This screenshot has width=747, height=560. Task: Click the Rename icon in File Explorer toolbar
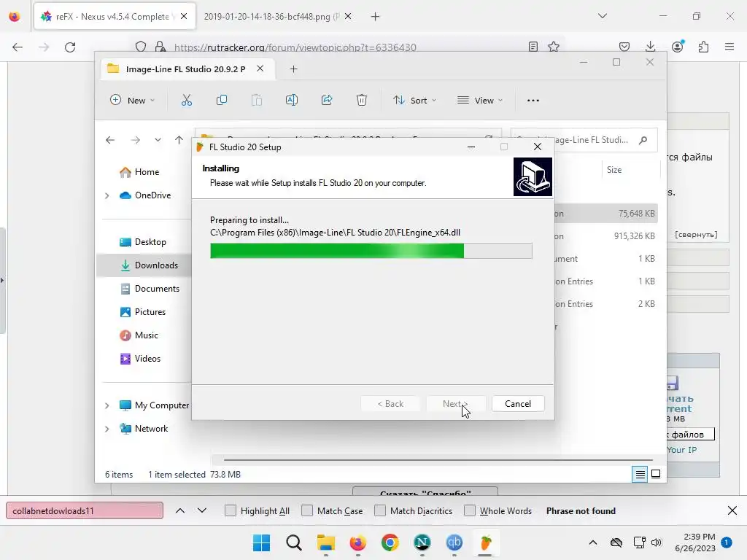292,100
